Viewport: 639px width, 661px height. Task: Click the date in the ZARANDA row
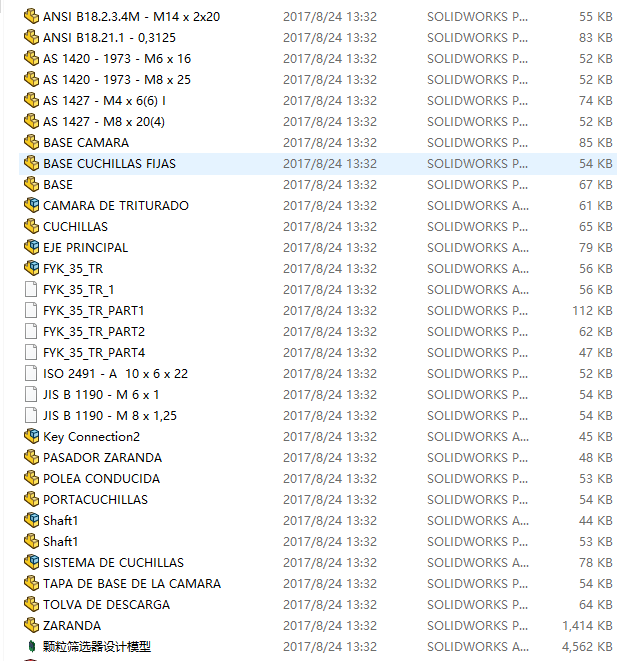[x=330, y=626]
